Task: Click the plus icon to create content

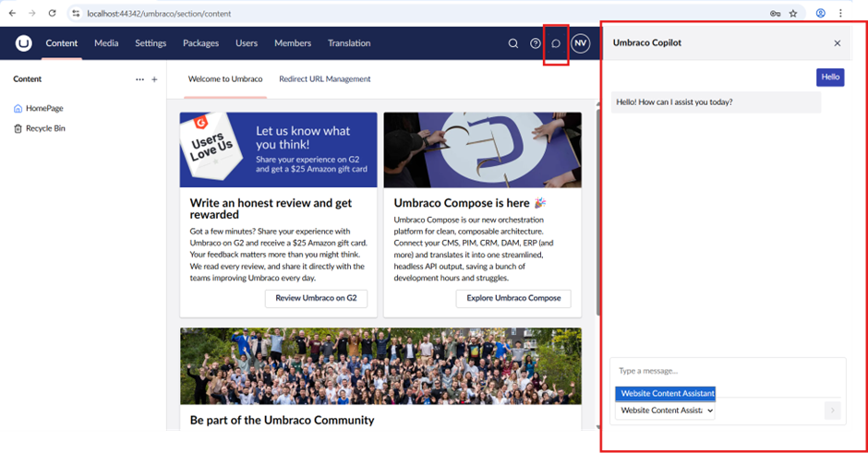Action: coord(154,79)
